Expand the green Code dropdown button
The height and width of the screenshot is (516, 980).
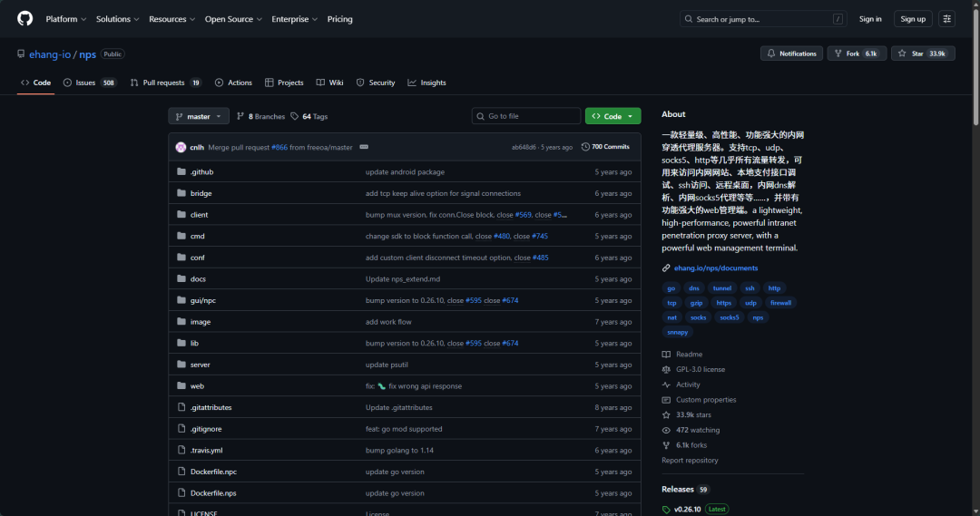tap(612, 116)
